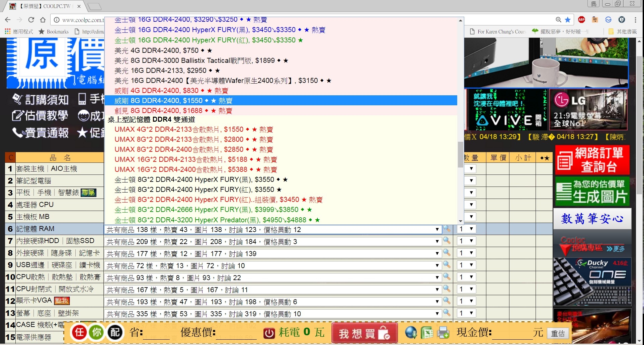Screen dimensions: 644x345
Task: Select 創見 8G DDR4-2400 $1688 option
Action: point(281,111)
